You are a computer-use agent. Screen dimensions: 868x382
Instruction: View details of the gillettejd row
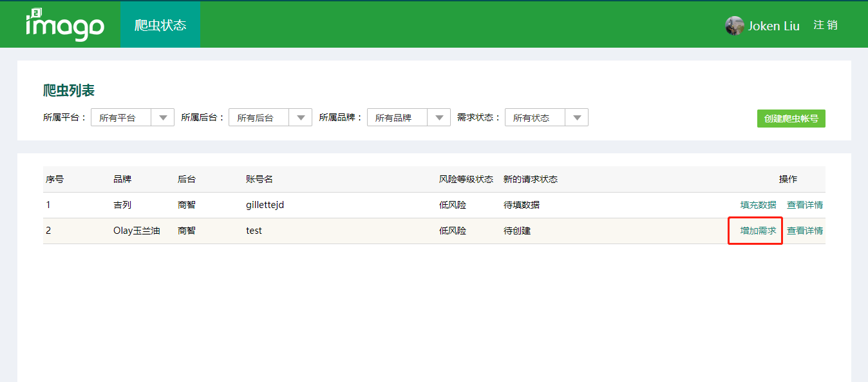[x=805, y=205]
